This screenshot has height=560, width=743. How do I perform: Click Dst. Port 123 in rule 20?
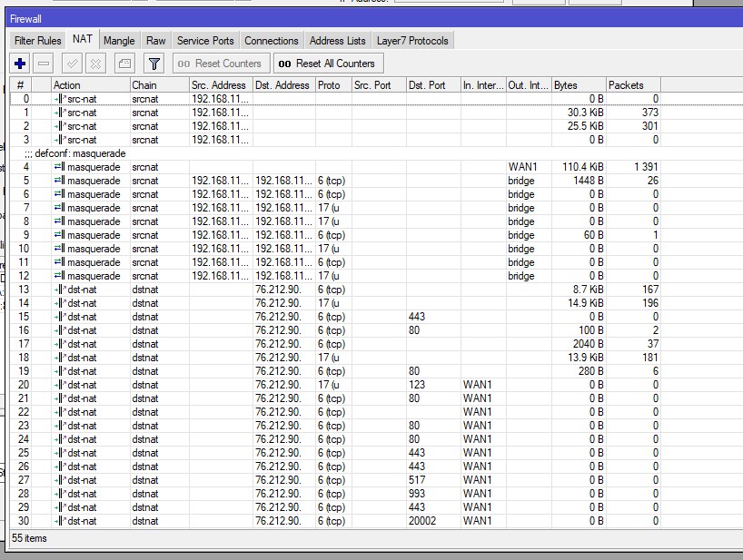[x=417, y=385]
